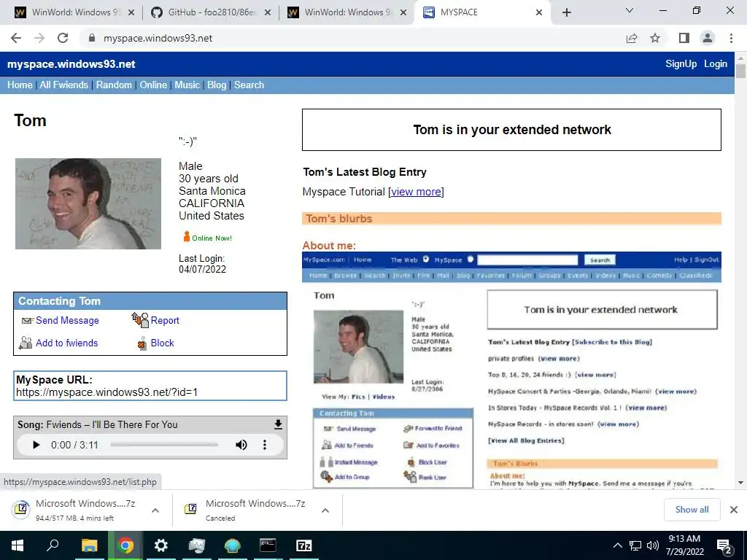Click the Report icon
Screen dimensions: 747x560
(x=140, y=320)
